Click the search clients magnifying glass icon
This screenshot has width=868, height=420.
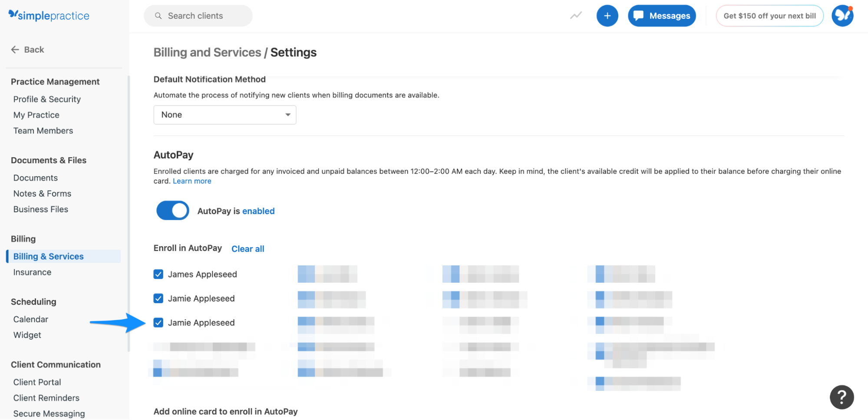click(x=158, y=16)
